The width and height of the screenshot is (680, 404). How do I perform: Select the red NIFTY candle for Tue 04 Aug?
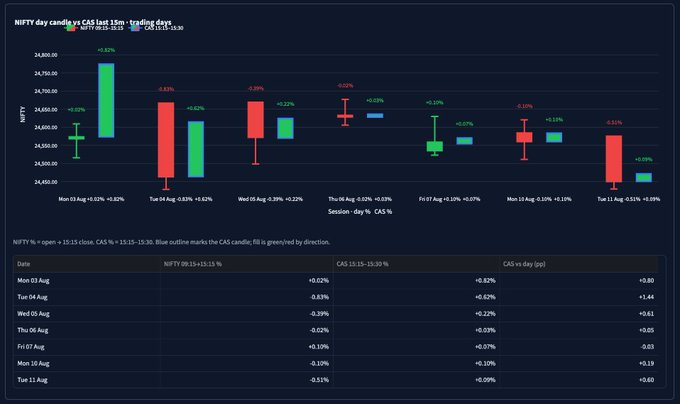pos(166,140)
